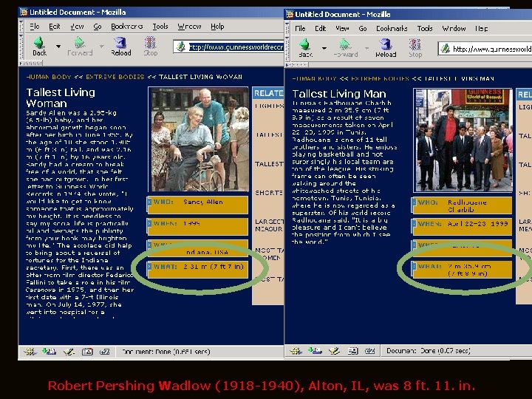Click Forward button in right Mozilla window
This screenshot has height=399, width=532.
[345, 48]
